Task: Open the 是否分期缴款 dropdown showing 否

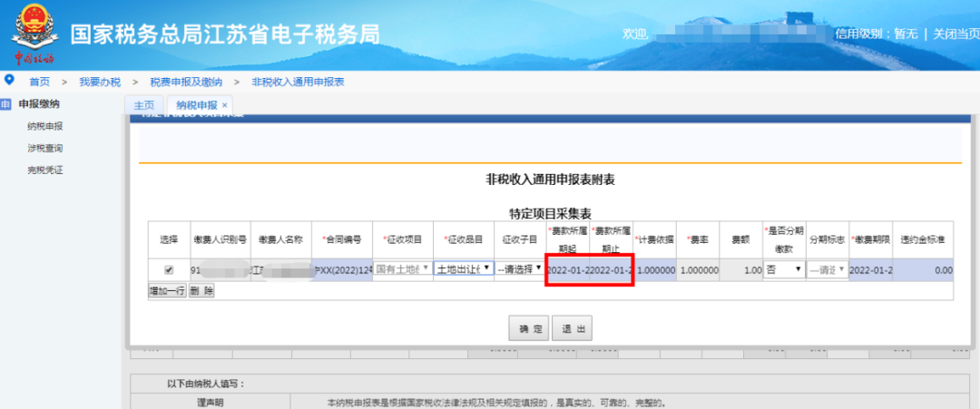Action: tap(784, 269)
